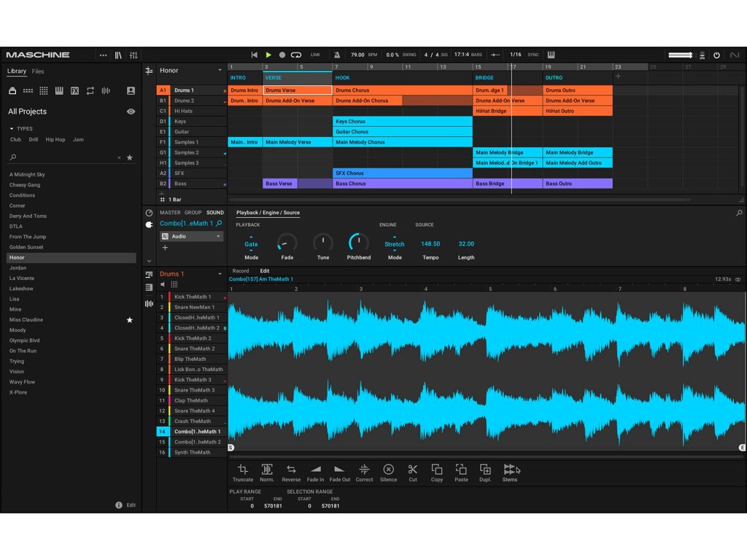Enable Ableton LINK button
The image size is (747, 560).
[x=315, y=55]
